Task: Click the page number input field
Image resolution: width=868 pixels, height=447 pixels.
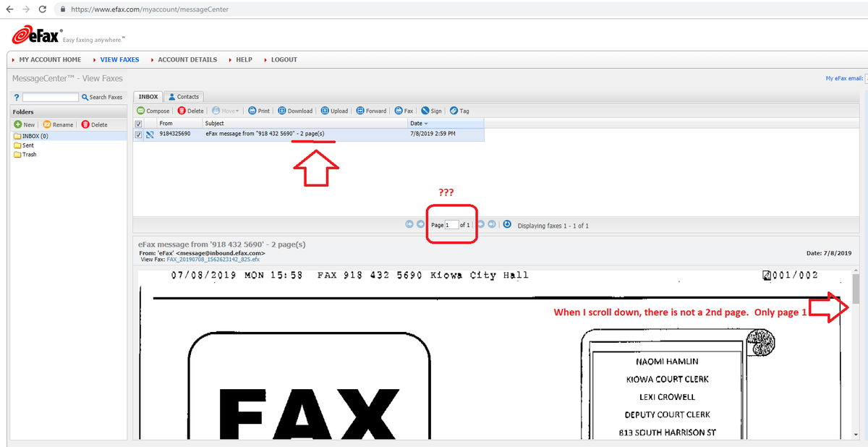Action: point(451,225)
